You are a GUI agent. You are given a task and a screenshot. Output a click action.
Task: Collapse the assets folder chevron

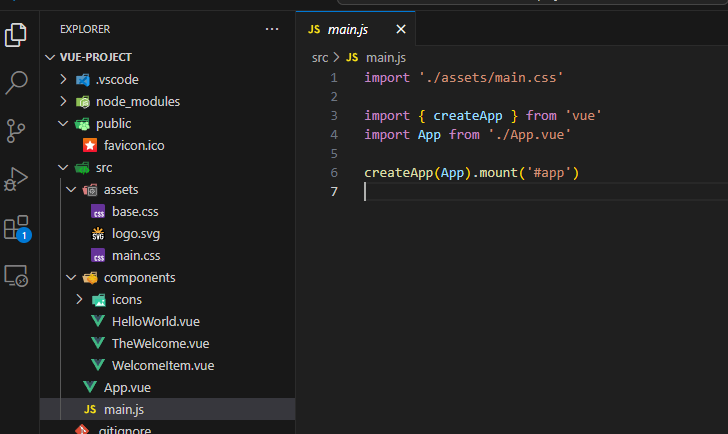71,189
